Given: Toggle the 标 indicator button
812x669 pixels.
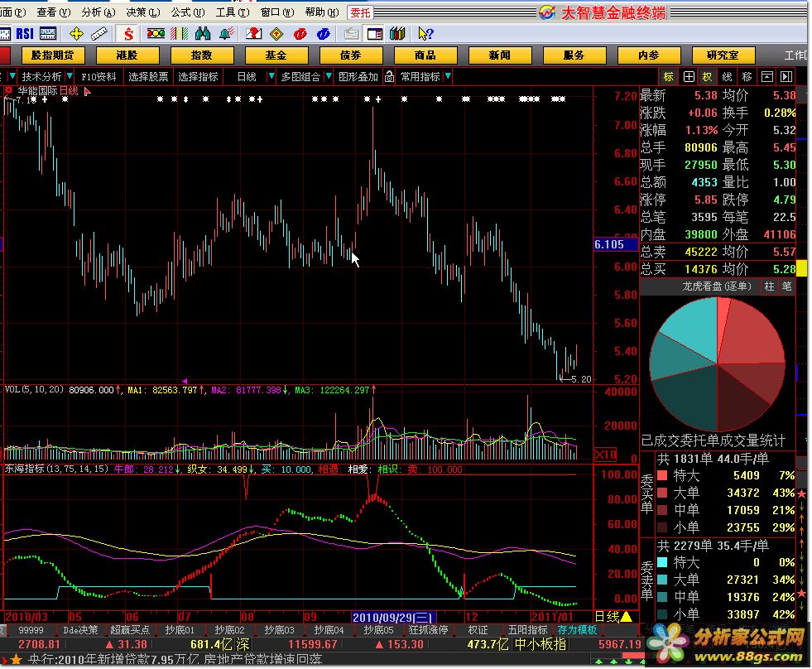Looking at the screenshot, I should point(669,77).
